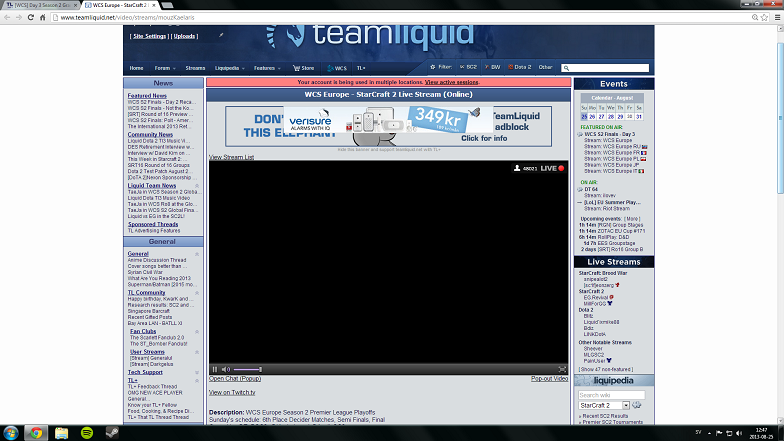
Task: Click the More upcoming events link
Action: pos(632,219)
